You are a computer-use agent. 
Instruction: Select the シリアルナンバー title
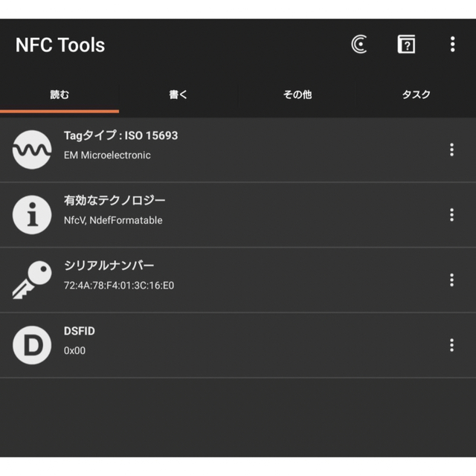(109, 266)
